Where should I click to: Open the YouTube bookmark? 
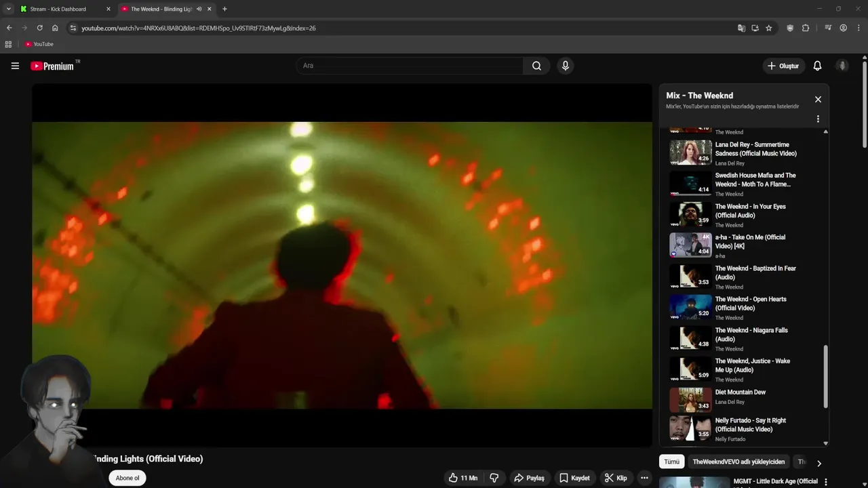39,44
